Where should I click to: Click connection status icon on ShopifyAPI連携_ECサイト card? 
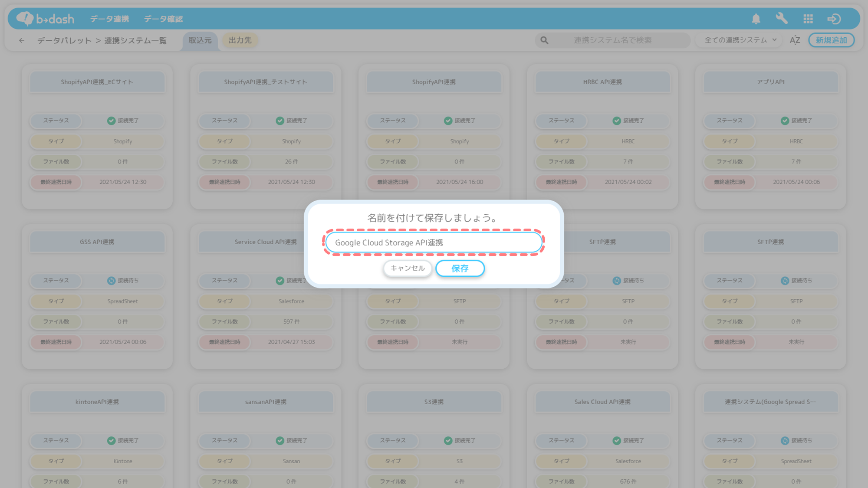click(112, 121)
